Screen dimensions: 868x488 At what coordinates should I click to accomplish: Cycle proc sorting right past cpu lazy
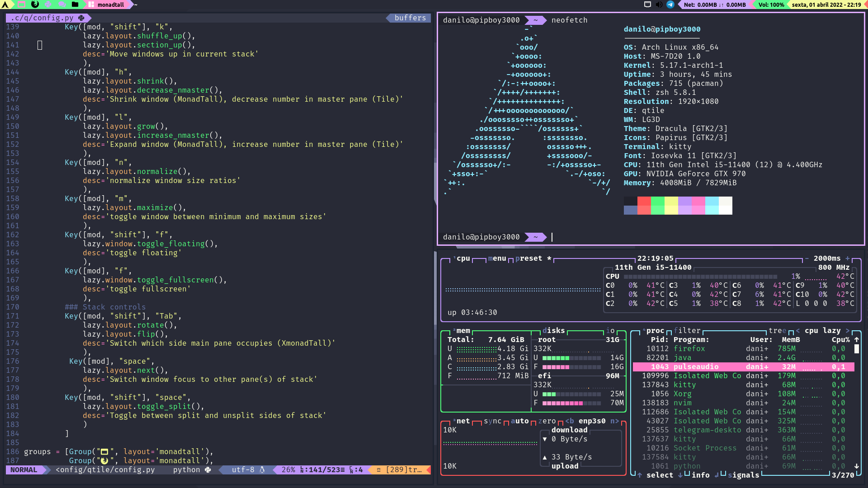[x=848, y=330]
